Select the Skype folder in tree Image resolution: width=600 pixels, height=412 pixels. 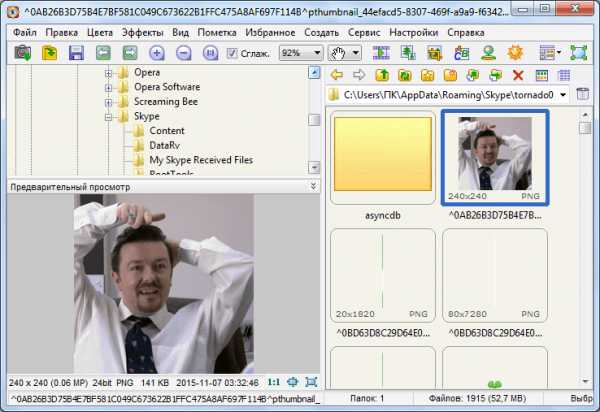coord(147,116)
